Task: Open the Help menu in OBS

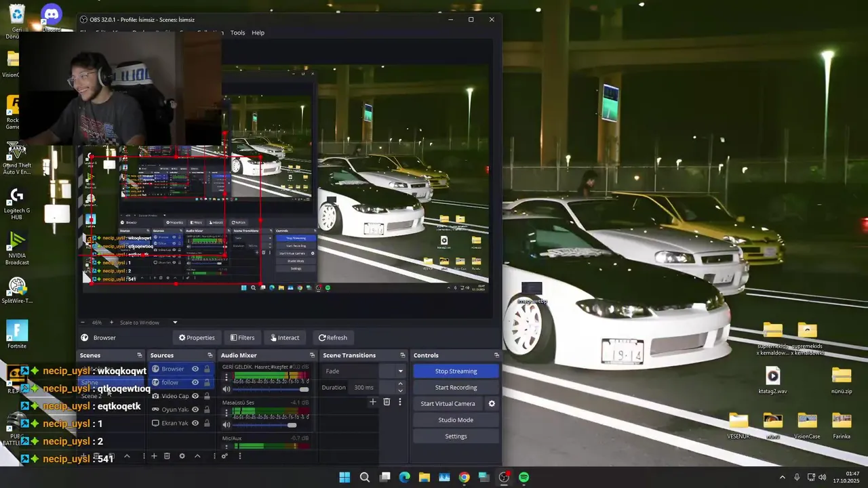Action: 258,33
